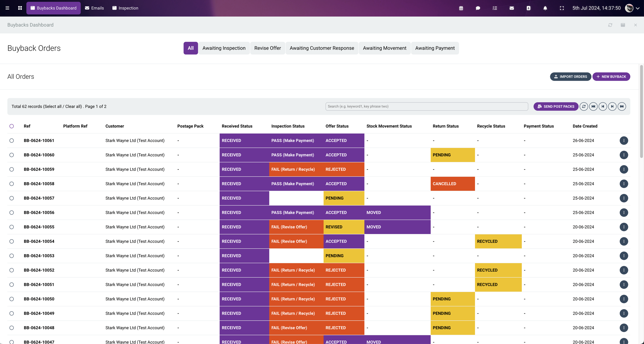Switch to Awaiting Inspection tab
Viewport: 644px width, 344px height.
(x=224, y=48)
